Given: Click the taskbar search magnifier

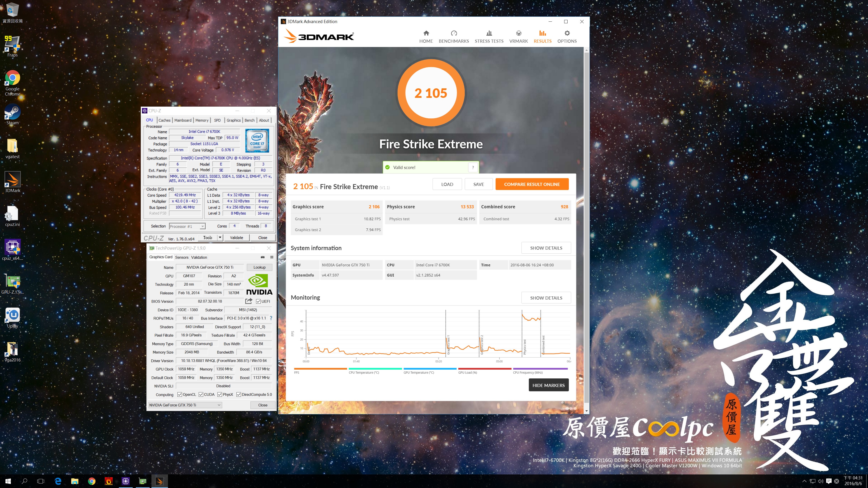Looking at the screenshot, I should (24, 481).
